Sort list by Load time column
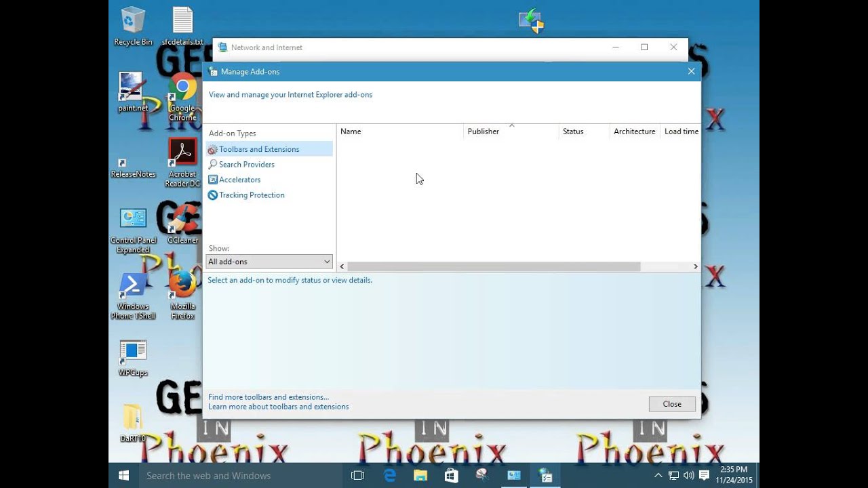This screenshot has height=488, width=868. (x=681, y=131)
